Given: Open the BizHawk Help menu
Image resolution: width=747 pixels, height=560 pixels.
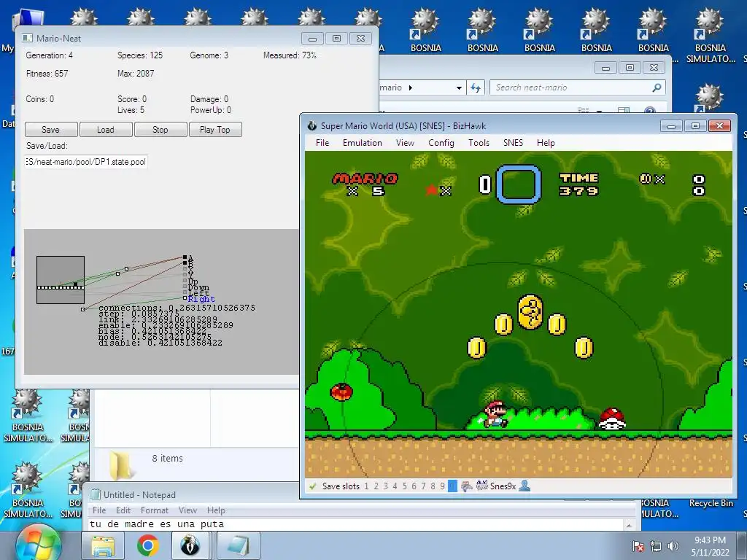Looking at the screenshot, I should (546, 143).
